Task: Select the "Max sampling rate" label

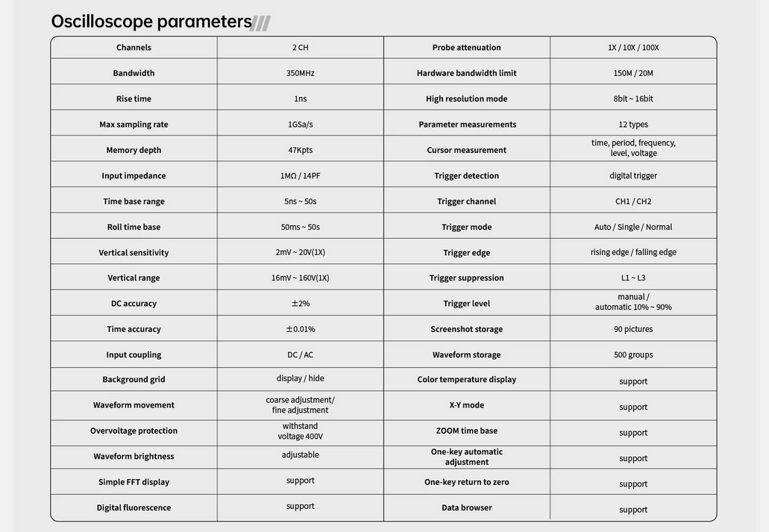Action: (x=134, y=125)
